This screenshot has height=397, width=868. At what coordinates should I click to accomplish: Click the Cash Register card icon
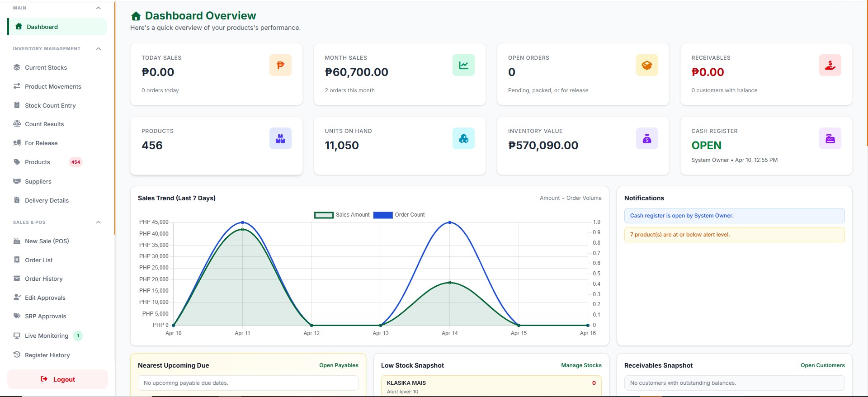tap(830, 138)
